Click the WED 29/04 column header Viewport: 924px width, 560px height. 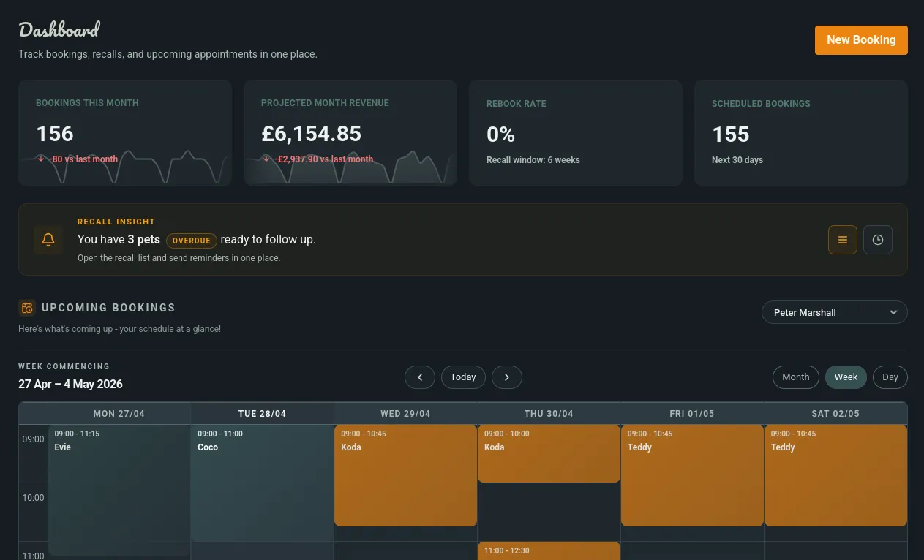click(x=406, y=414)
